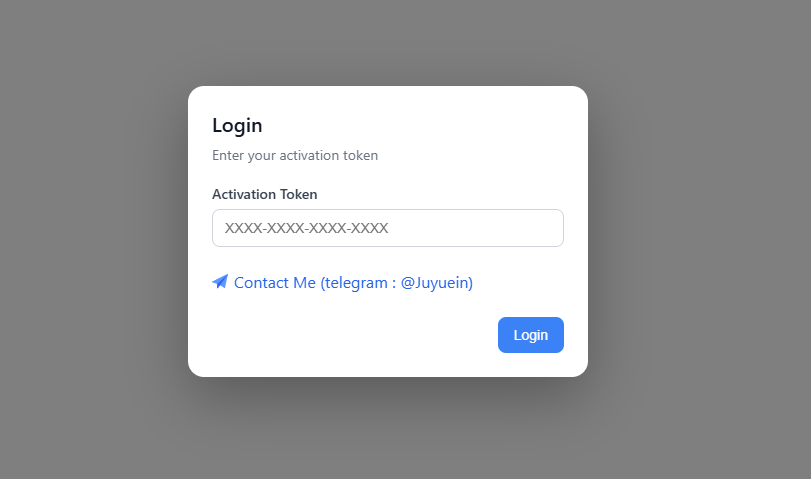The width and height of the screenshot is (811, 479).
Task: Click empty white space beside Login button
Action: point(352,335)
